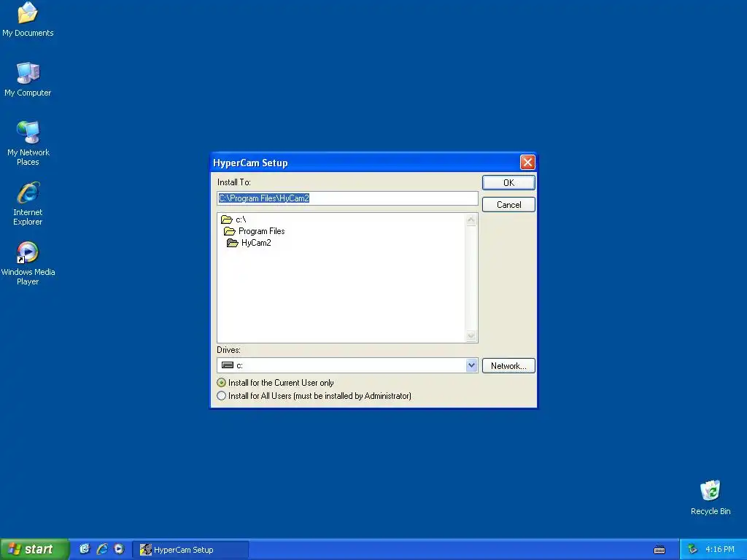
Task: Close the HyperCam Setup dialog
Action: click(x=527, y=163)
